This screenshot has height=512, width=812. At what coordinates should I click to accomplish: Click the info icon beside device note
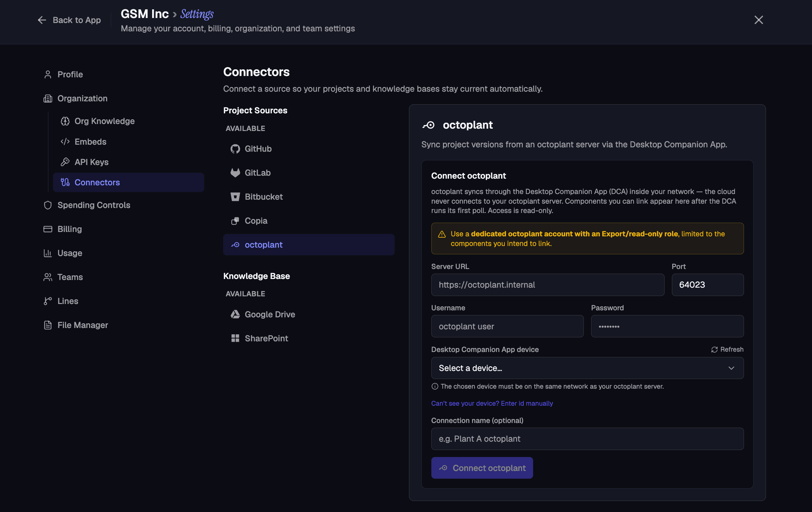(435, 386)
